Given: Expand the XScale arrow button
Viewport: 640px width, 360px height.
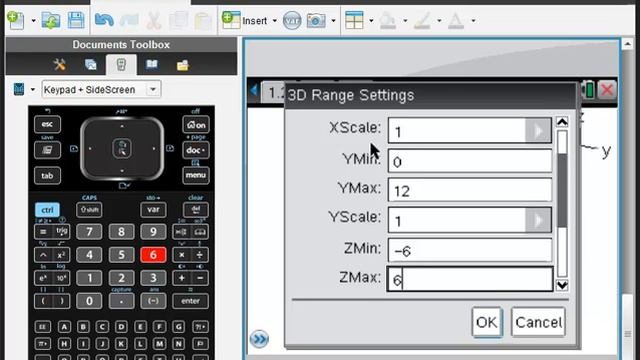Looking at the screenshot, I should 538,131.
